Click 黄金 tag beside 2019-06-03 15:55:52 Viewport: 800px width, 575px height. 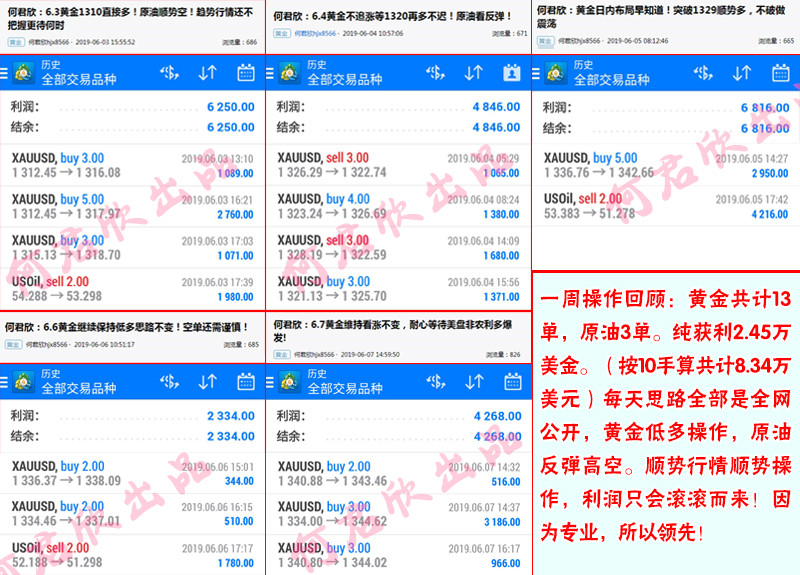click(x=16, y=42)
